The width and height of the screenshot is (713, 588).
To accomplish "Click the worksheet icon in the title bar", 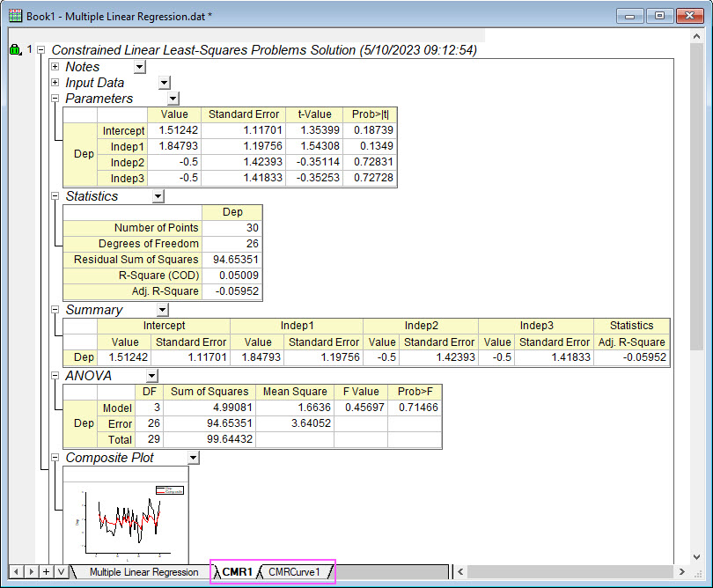I will point(13,15).
